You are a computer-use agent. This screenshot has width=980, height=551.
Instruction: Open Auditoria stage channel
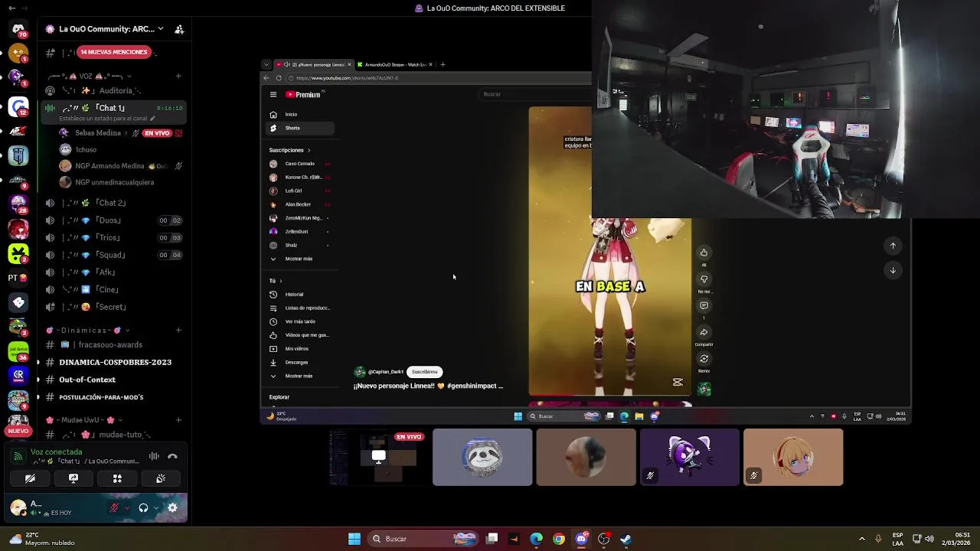coord(115,90)
